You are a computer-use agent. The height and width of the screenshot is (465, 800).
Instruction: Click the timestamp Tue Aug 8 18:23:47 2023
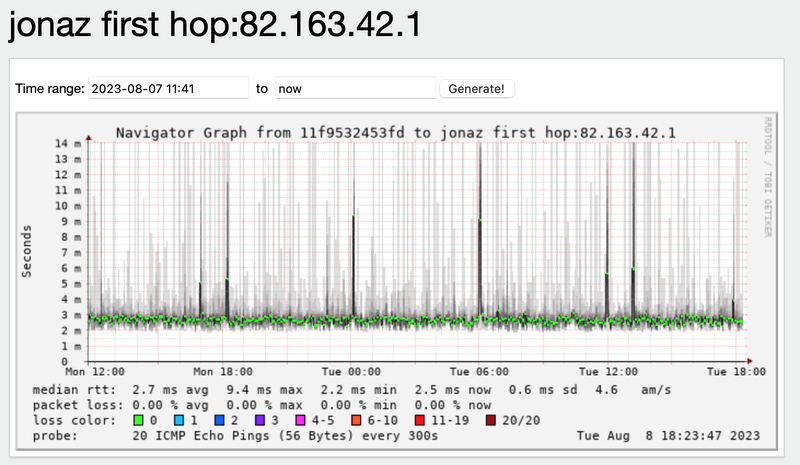tap(668, 436)
